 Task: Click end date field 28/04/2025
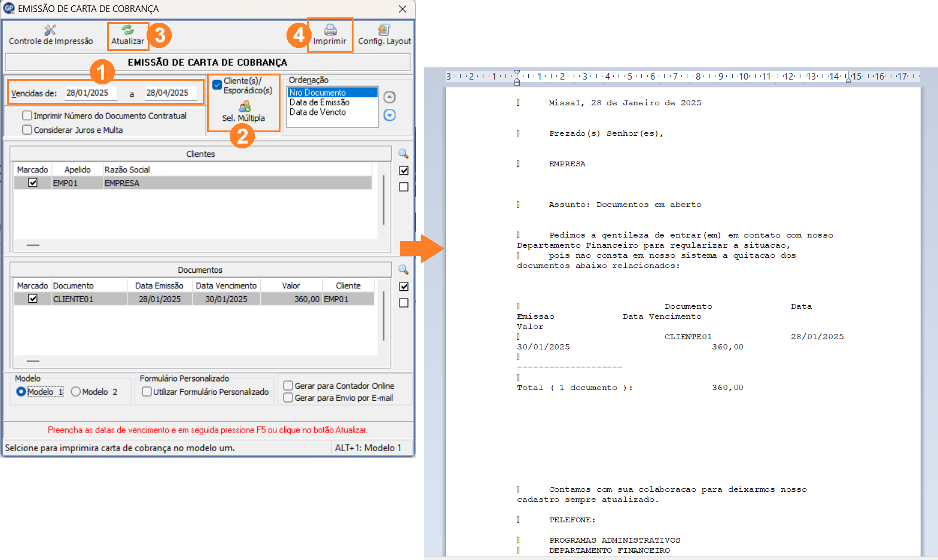[171, 93]
